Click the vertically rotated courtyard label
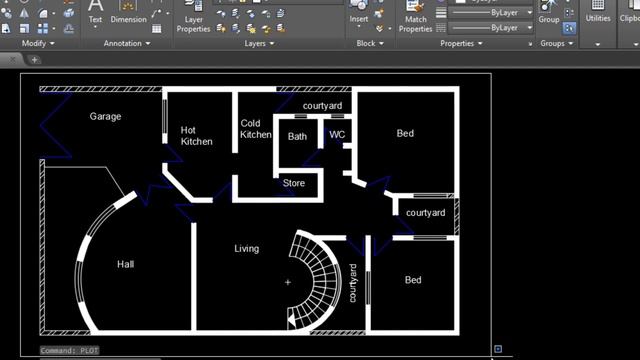Screen dimensions: 640x360 point(353,283)
